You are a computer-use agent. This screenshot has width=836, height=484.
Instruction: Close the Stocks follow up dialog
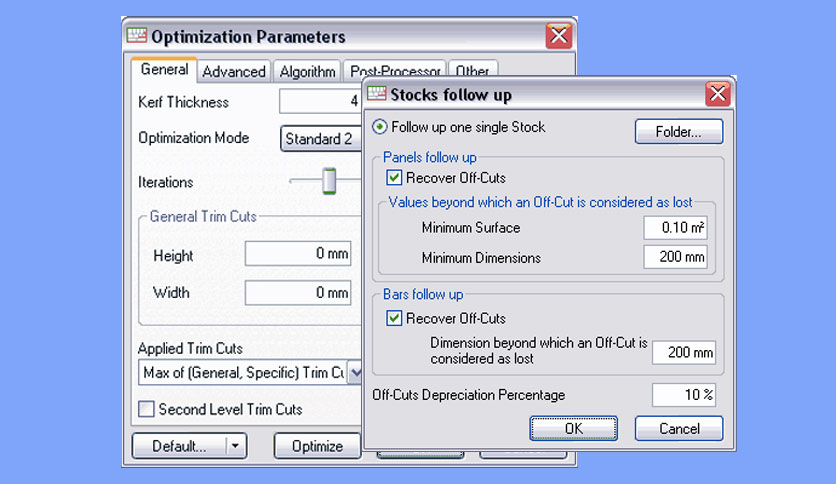718,94
